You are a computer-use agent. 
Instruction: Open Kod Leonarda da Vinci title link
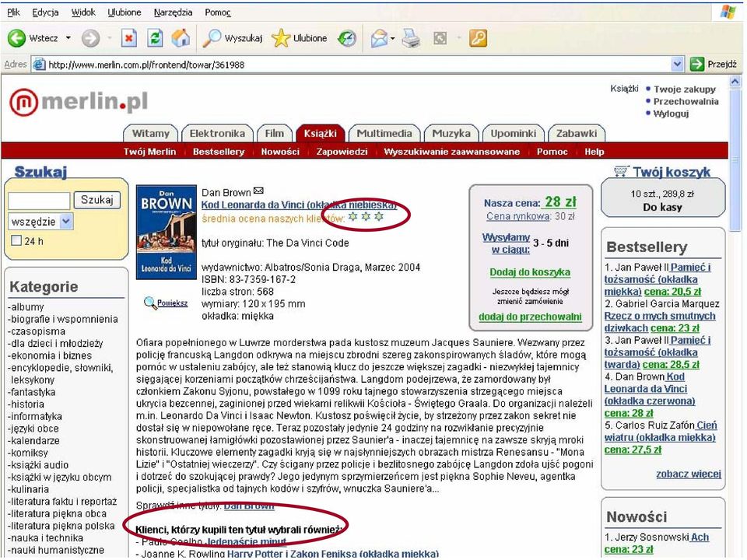[x=299, y=205]
